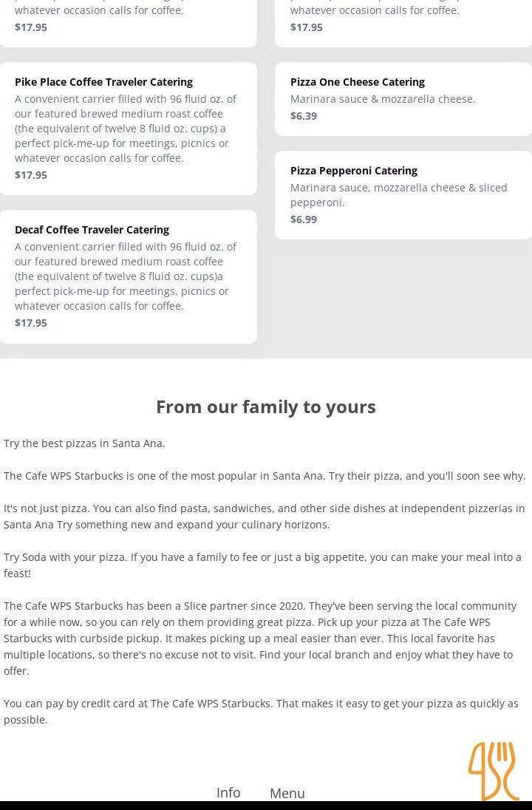This screenshot has height=810, width=532.
Task: Select the Pizza One Cheese Catering item
Action: pyautogui.click(x=403, y=99)
